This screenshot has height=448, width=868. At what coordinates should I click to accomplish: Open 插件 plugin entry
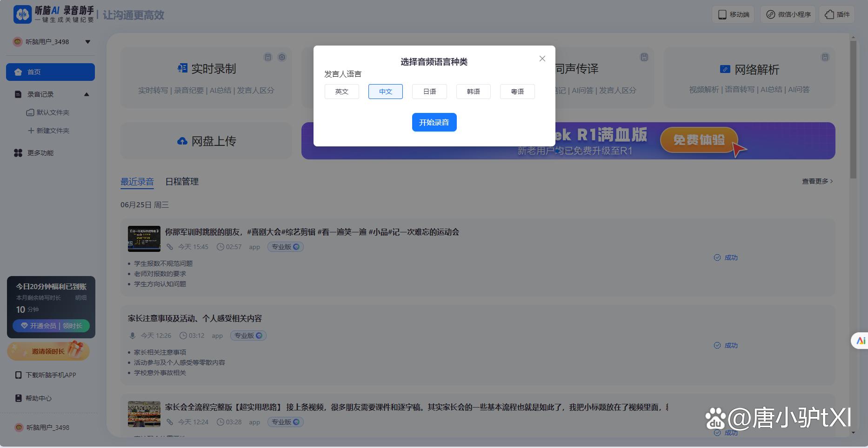836,14
